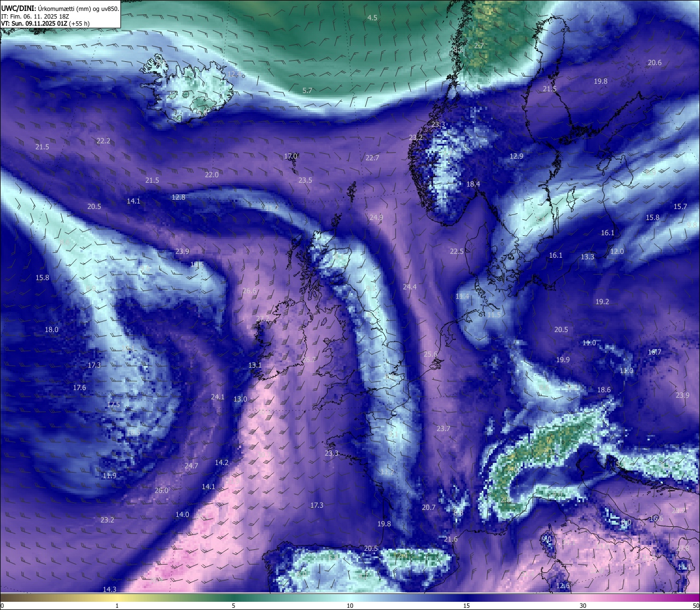Click the IT: Fim. 06. 11. 2025 18Z line
The width and height of the screenshot is (700, 610).
point(35,16)
